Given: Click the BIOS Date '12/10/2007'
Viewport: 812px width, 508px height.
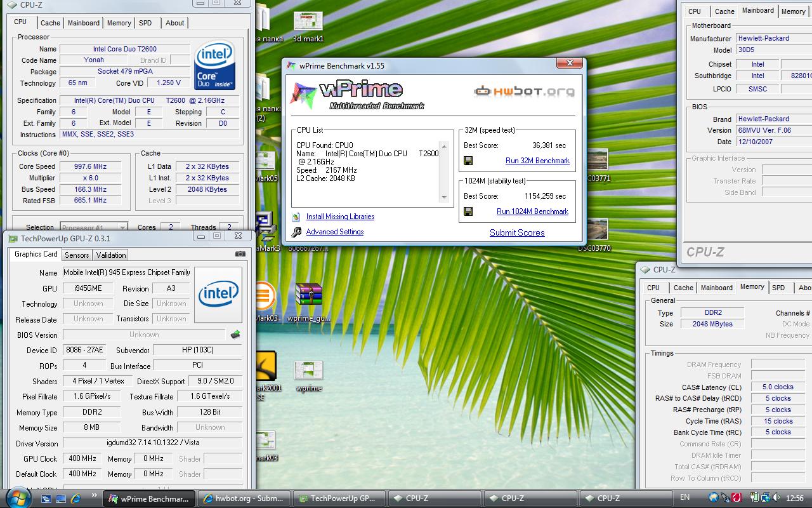Looking at the screenshot, I should click(773, 142).
